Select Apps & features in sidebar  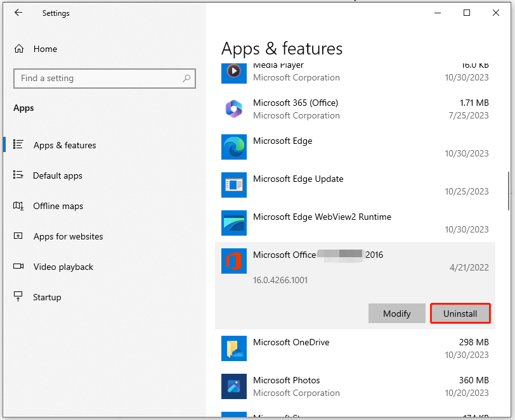tap(64, 145)
